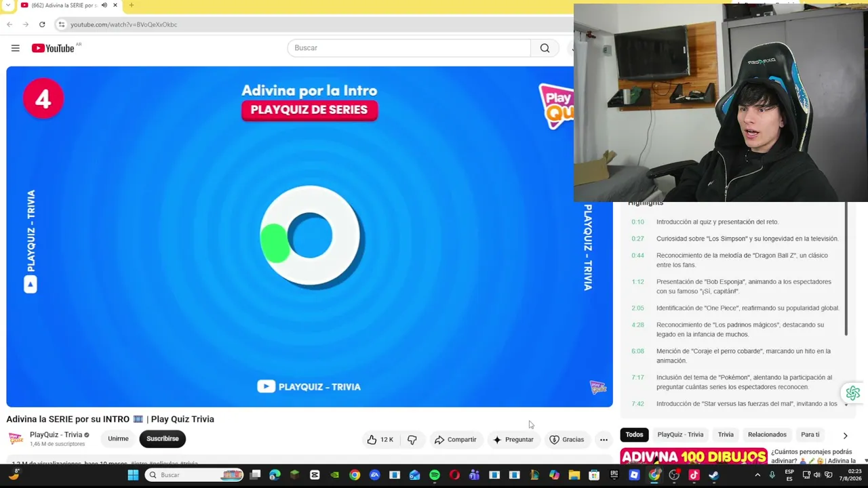
Task: Open Steam from the taskbar
Action: pyautogui.click(x=713, y=475)
